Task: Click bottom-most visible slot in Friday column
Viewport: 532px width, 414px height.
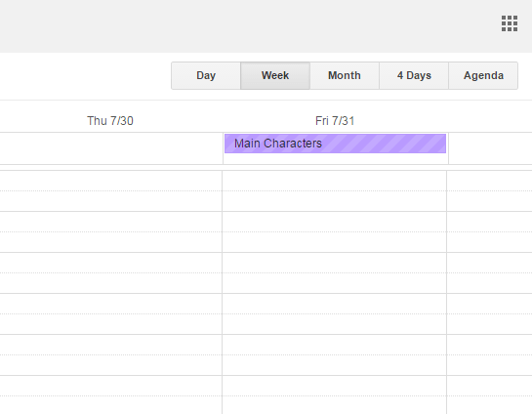Action: pyautogui.click(x=334, y=395)
